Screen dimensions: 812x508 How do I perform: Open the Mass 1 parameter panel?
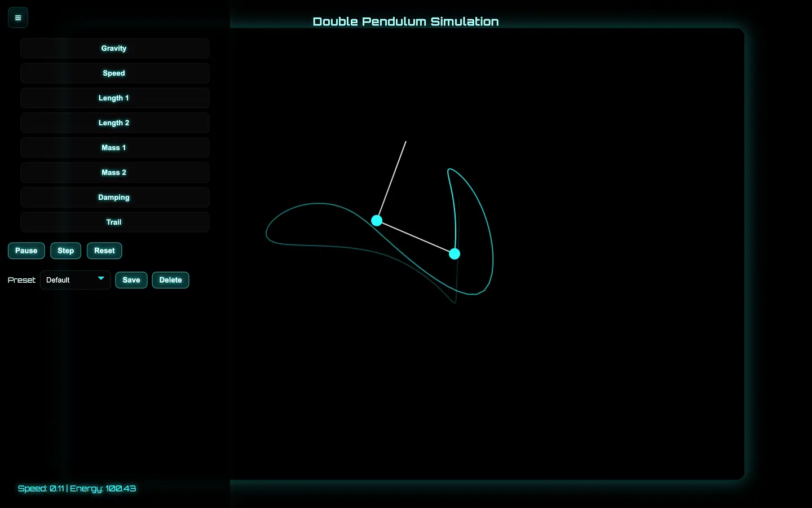(114, 147)
